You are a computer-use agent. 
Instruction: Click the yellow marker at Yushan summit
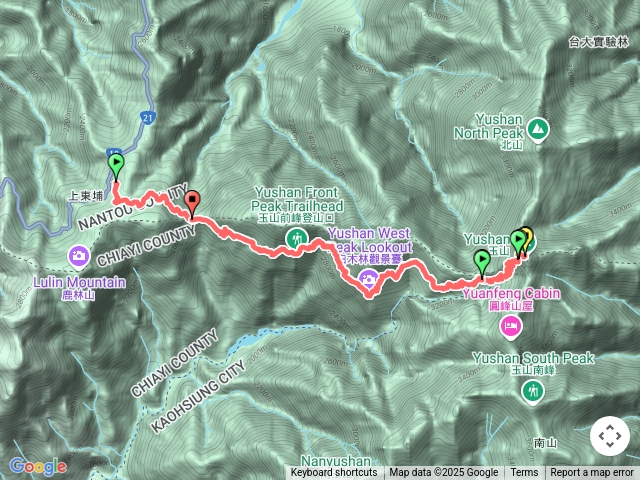[x=528, y=241]
